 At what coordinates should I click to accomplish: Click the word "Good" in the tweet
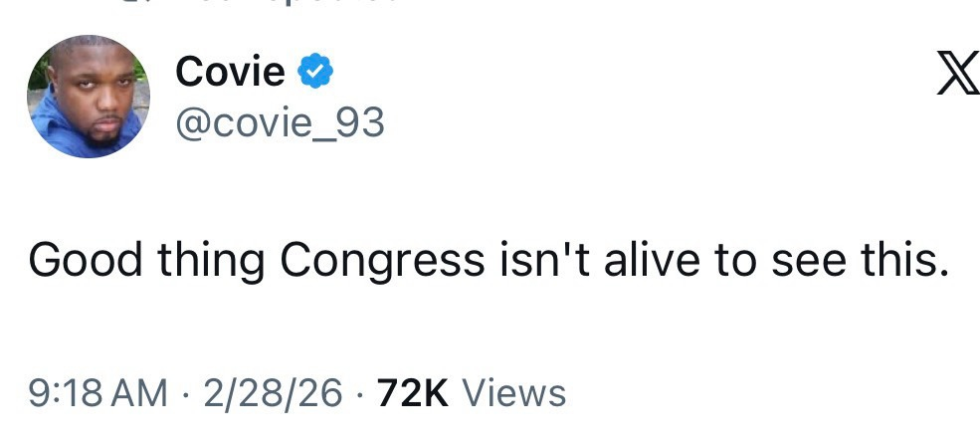tap(84, 260)
